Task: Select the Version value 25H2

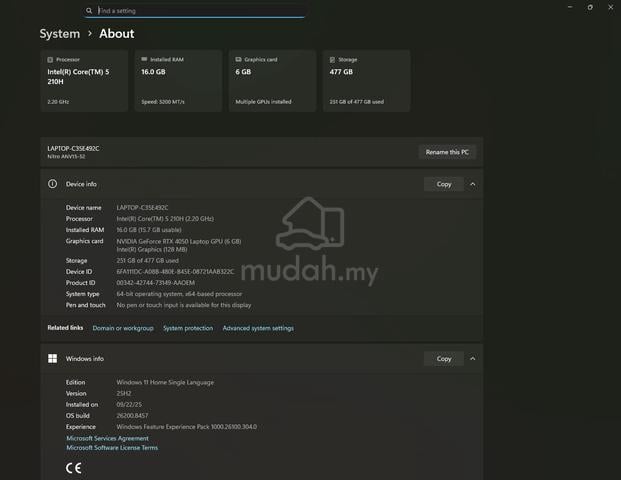Action: [124, 393]
